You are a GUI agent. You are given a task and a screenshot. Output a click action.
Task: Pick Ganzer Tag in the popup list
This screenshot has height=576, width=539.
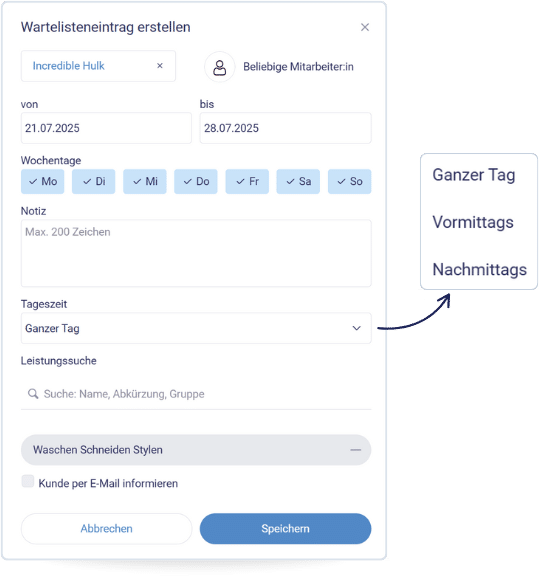pyautogui.click(x=474, y=175)
